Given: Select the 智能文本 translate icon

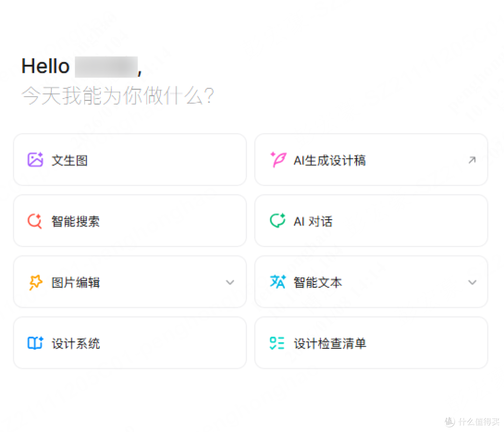Looking at the screenshot, I should click(278, 282).
